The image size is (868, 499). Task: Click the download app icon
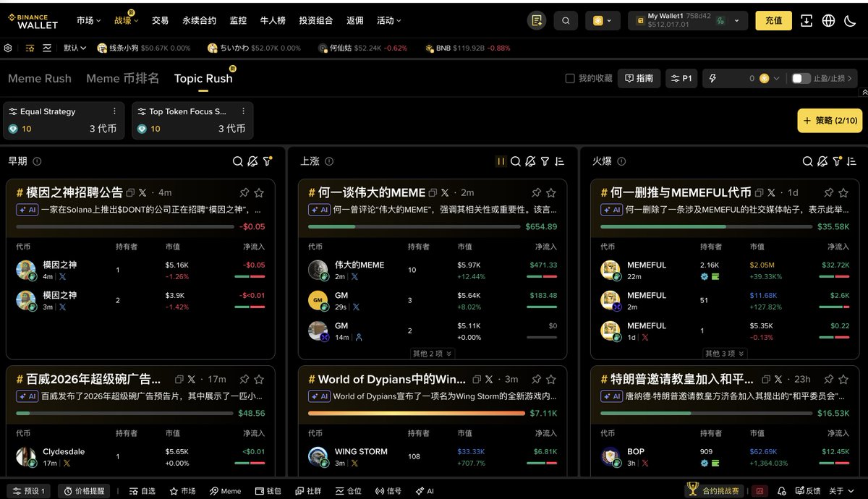click(807, 21)
